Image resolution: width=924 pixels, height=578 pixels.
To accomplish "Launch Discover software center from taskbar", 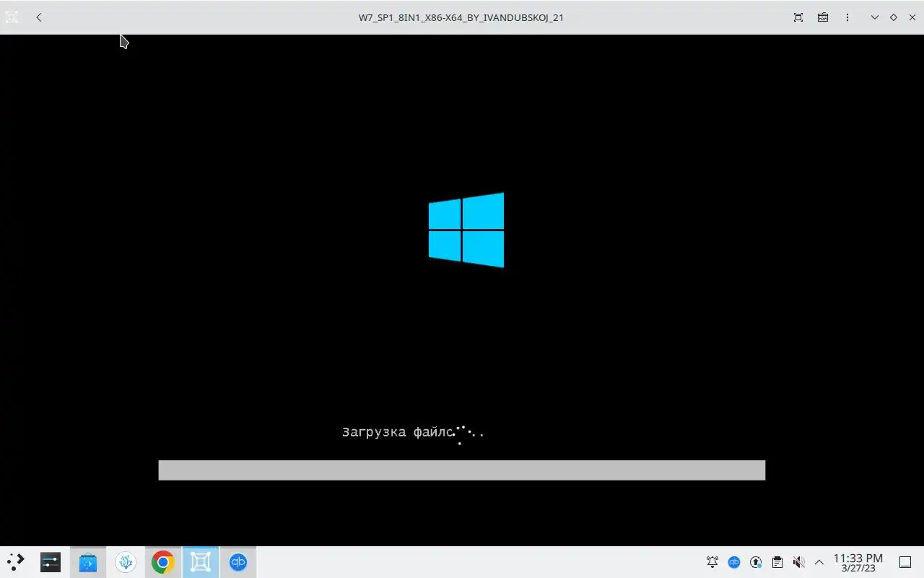I will (88, 561).
